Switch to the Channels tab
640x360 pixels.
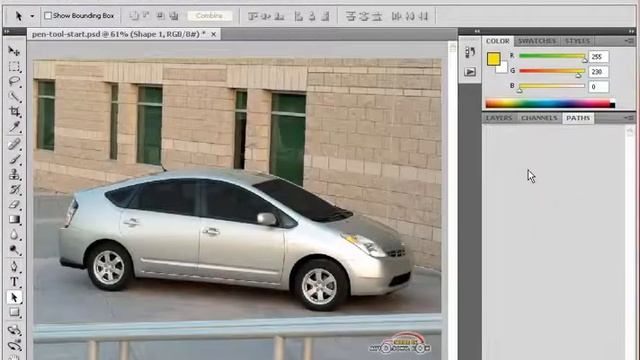click(x=539, y=118)
